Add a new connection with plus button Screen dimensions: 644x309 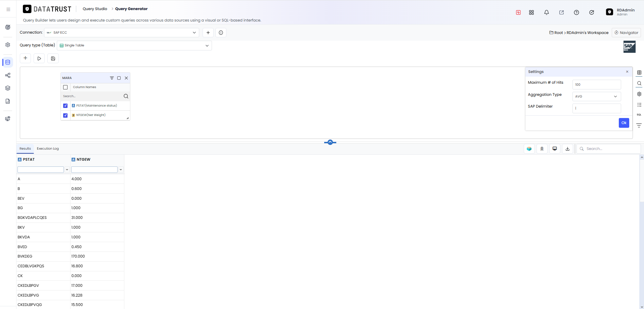pyautogui.click(x=208, y=33)
